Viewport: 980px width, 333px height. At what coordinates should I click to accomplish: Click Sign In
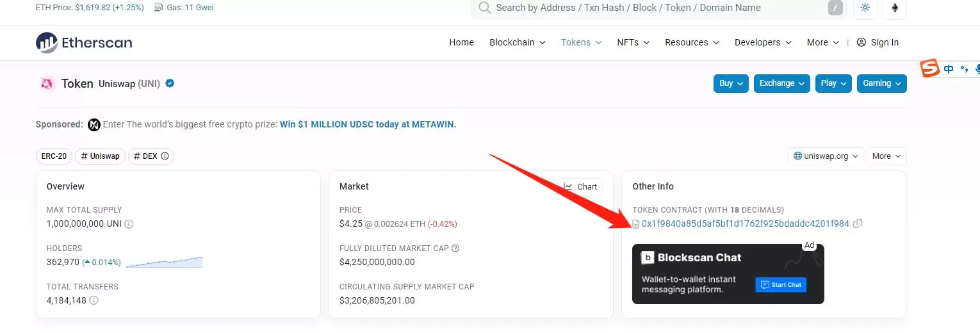point(878,42)
